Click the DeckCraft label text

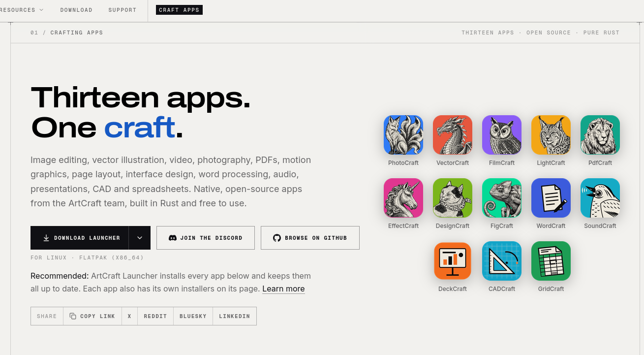[453, 289]
